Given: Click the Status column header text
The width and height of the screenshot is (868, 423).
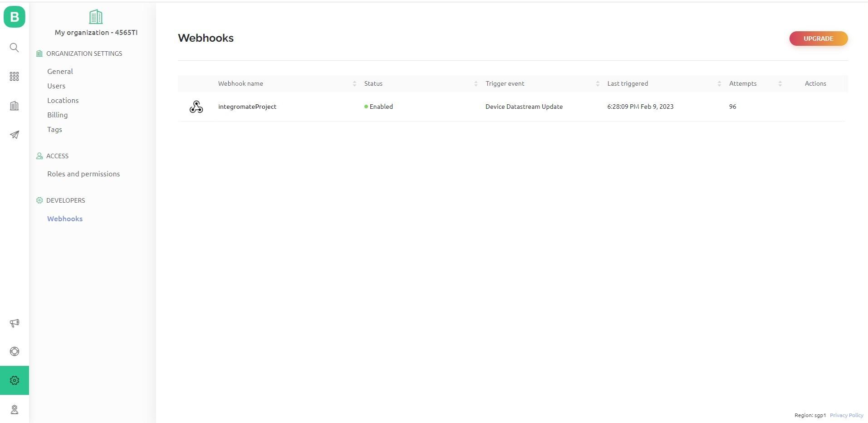Looking at the screenshot, I should (373, 83).
